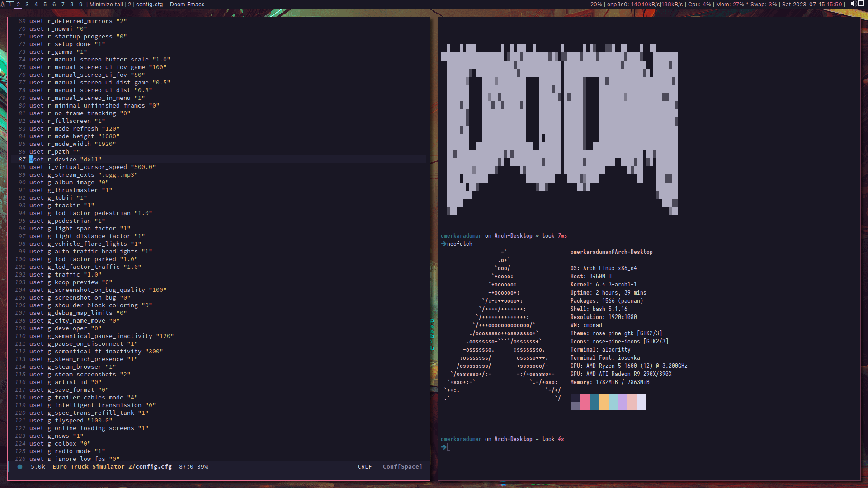Screen dimensions: 868x488
Task: Click the buffer state circle in modeline
Action: coord(20,467)
